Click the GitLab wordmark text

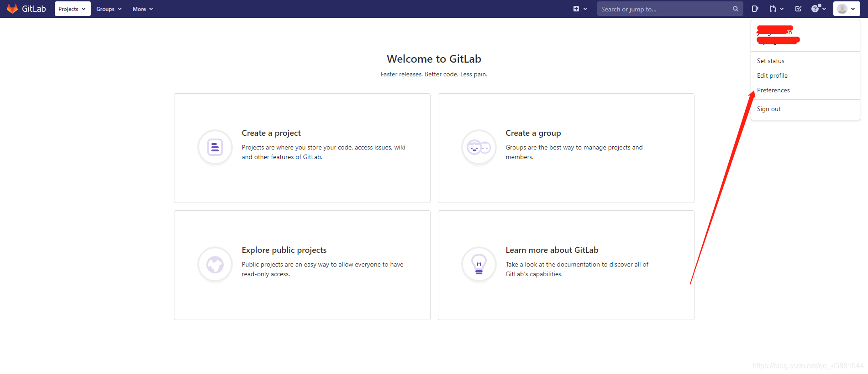point(34,9)
